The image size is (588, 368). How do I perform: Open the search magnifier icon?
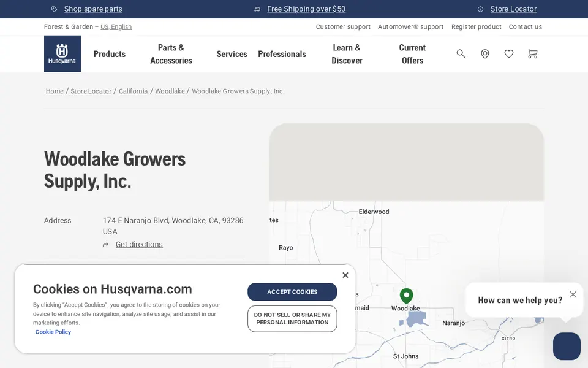point(461,54)
